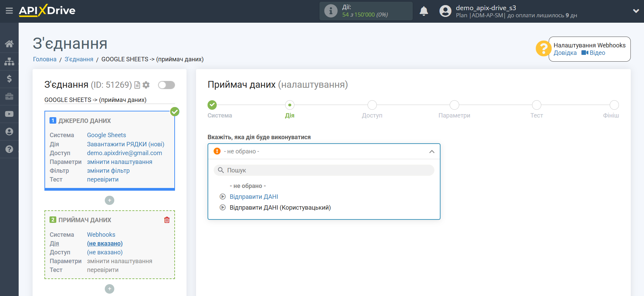Click the data source checkmark badge
Screen dimensions: 644x296
click(175, 111)
